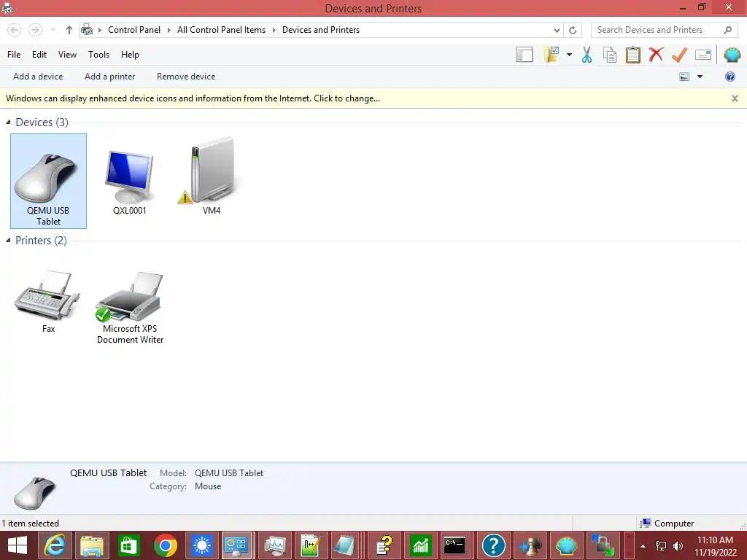Open Internet Explorer from the taskbar
The image size is (747, 560).
55,545
